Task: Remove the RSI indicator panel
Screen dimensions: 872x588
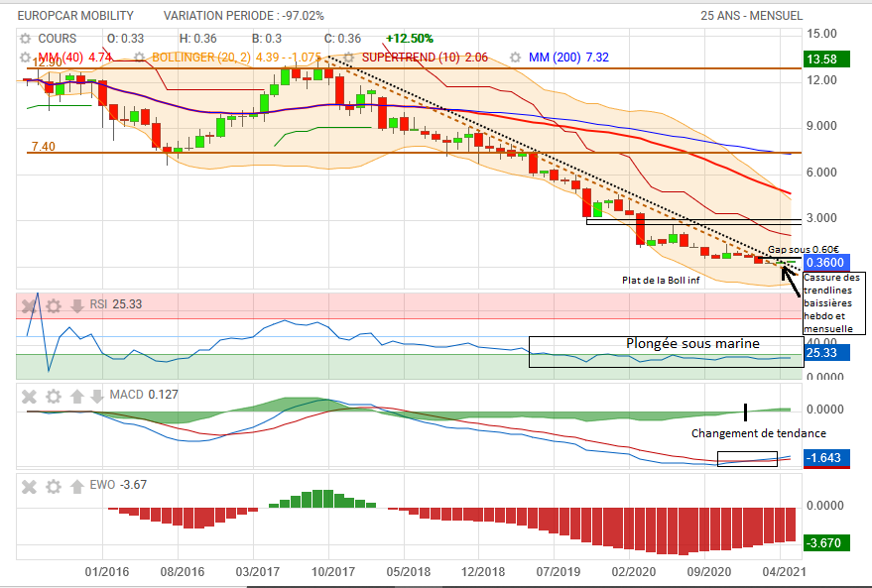Action: click(x=30, y=305)
